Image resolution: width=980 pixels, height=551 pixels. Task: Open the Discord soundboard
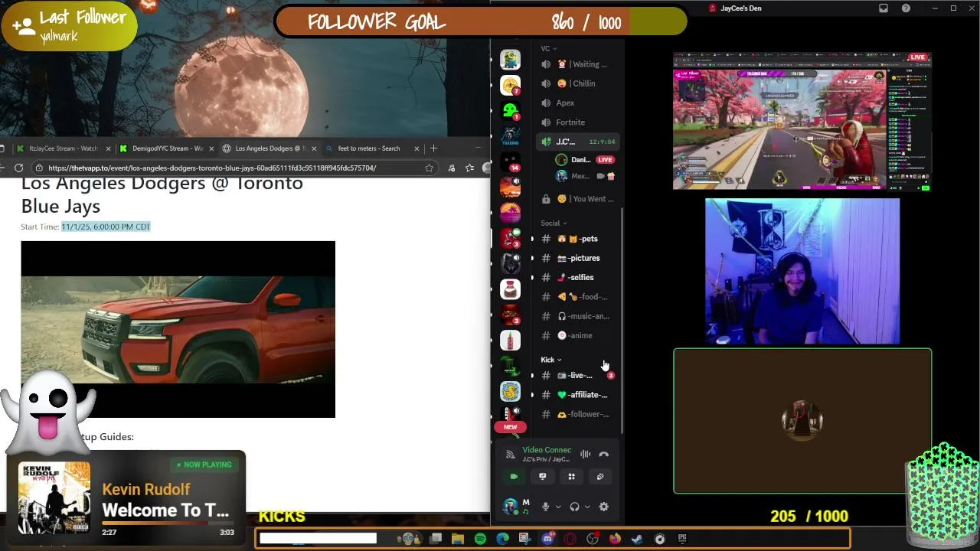[600, 476]
